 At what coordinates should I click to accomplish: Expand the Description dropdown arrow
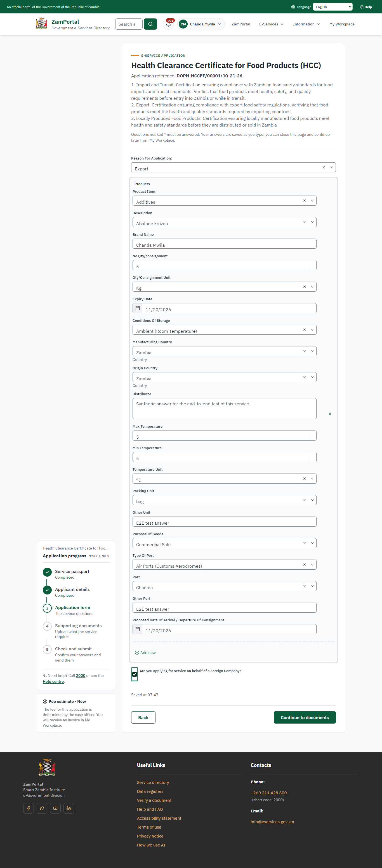pyautogui.click(x=312, y=222)
